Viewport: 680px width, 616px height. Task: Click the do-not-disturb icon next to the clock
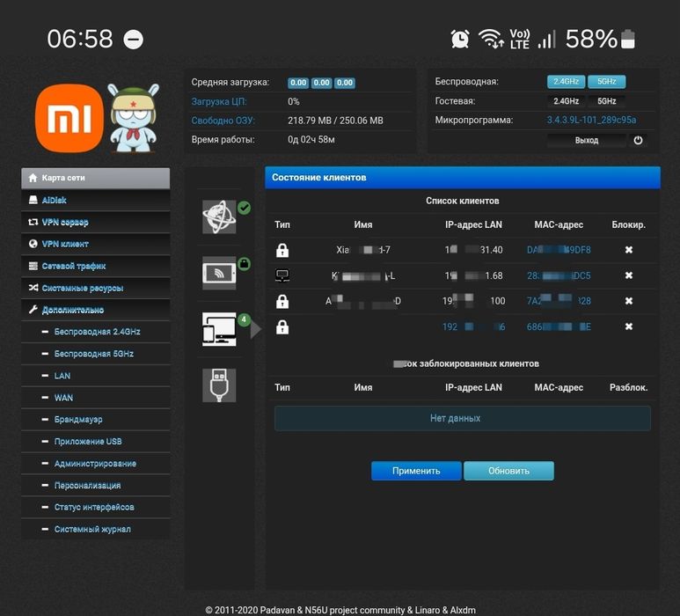point(133,40)
